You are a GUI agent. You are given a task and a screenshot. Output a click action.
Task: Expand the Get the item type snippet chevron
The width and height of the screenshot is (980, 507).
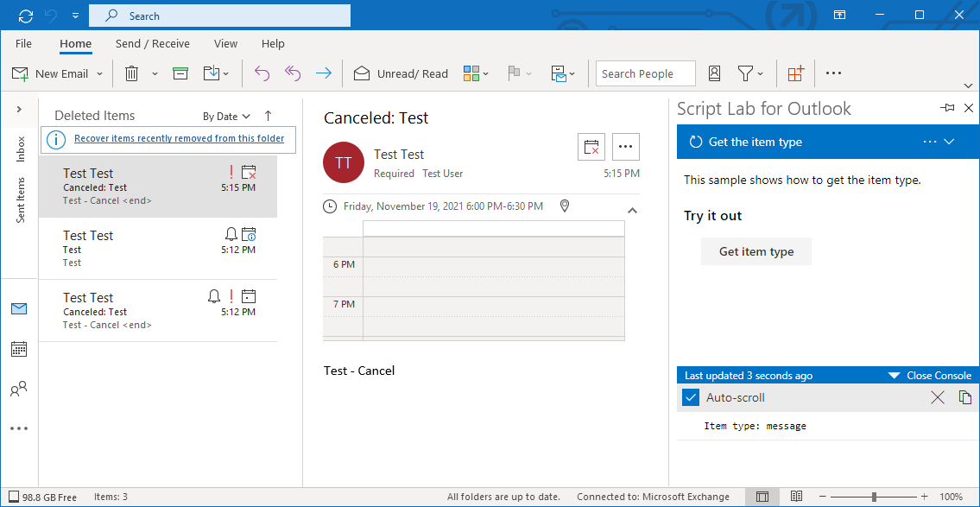point(947,141)
